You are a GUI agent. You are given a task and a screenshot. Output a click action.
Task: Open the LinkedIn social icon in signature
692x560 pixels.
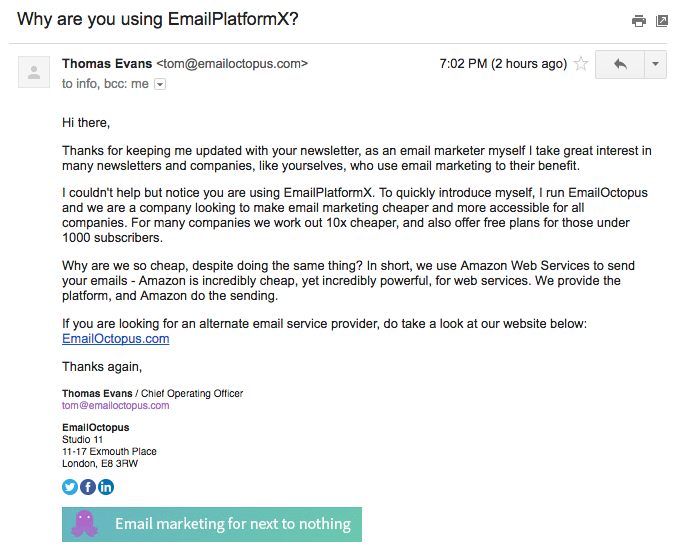tap(106, 487)
